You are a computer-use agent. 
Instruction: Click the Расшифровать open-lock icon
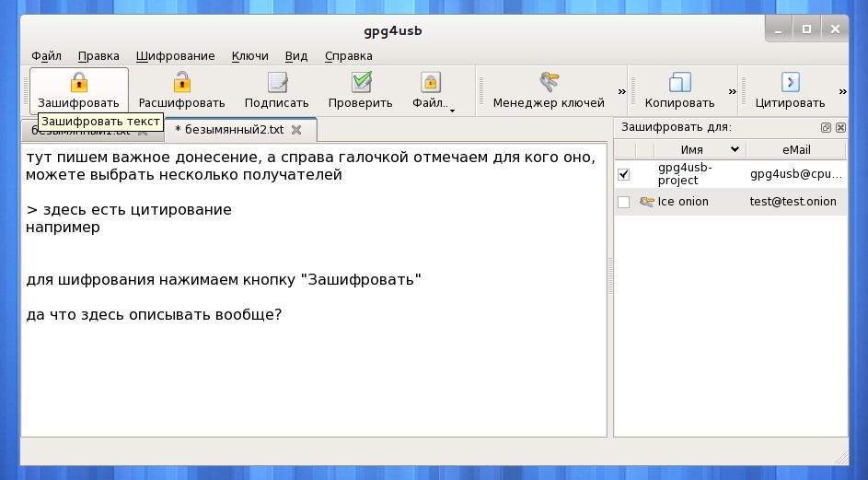coord(181,83)
